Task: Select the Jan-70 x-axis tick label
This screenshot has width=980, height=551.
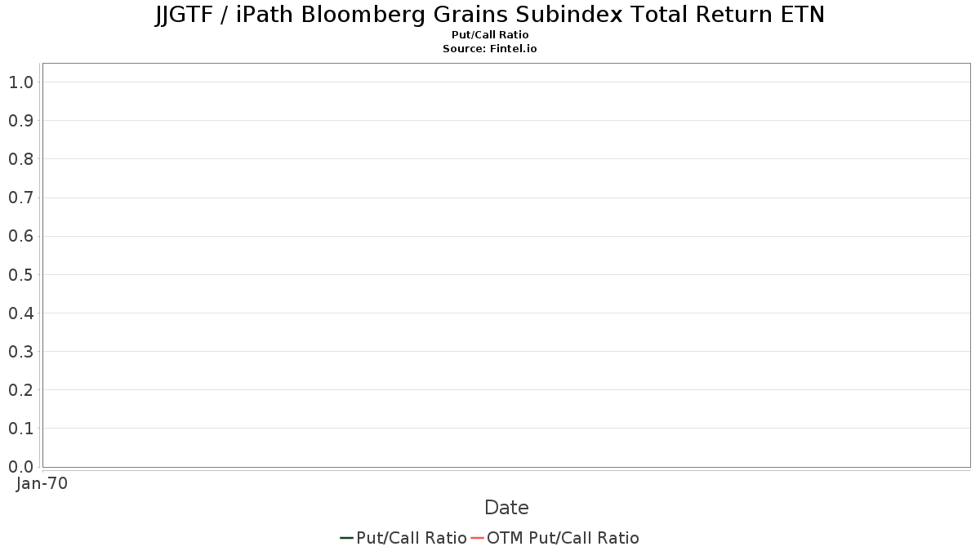Action: (42, 483)
